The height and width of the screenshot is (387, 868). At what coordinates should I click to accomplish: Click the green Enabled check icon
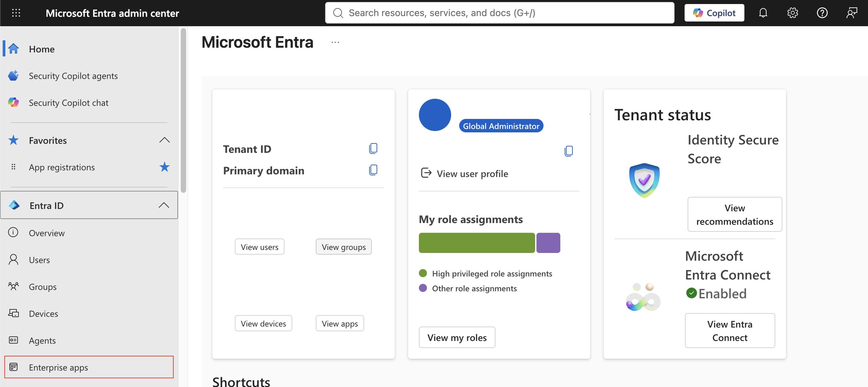click(x=691, y=293)
